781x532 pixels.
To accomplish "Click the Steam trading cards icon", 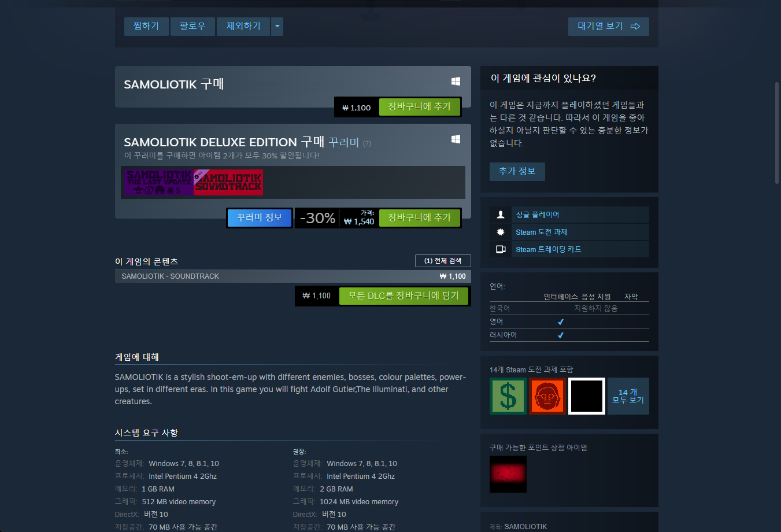I will pyautogui.click(x=501, y=249).
